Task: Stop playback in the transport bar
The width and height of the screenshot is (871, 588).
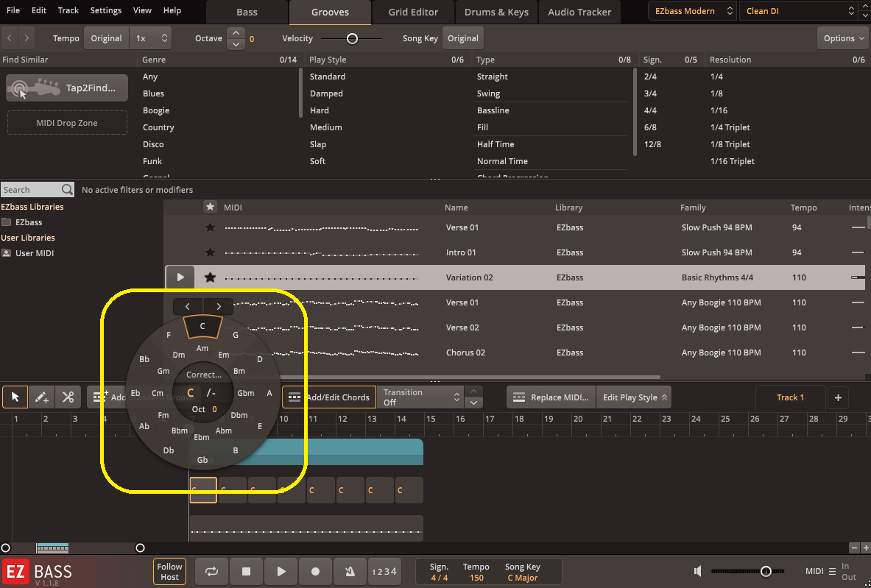Action: click(247, 571)
